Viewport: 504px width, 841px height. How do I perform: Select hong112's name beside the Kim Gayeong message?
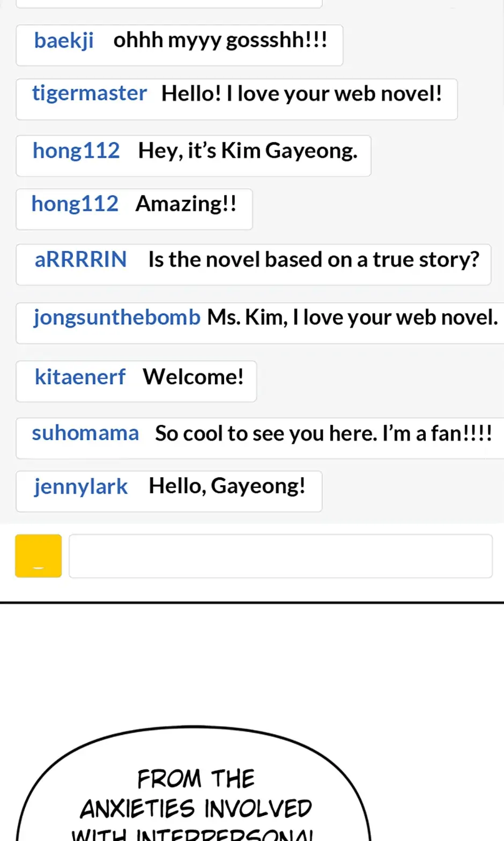click(76, 150)
